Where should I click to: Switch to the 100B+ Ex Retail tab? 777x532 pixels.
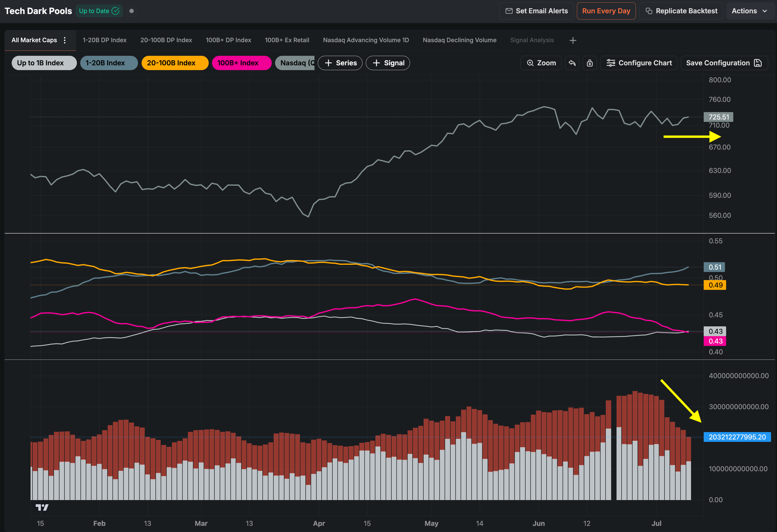287,40
